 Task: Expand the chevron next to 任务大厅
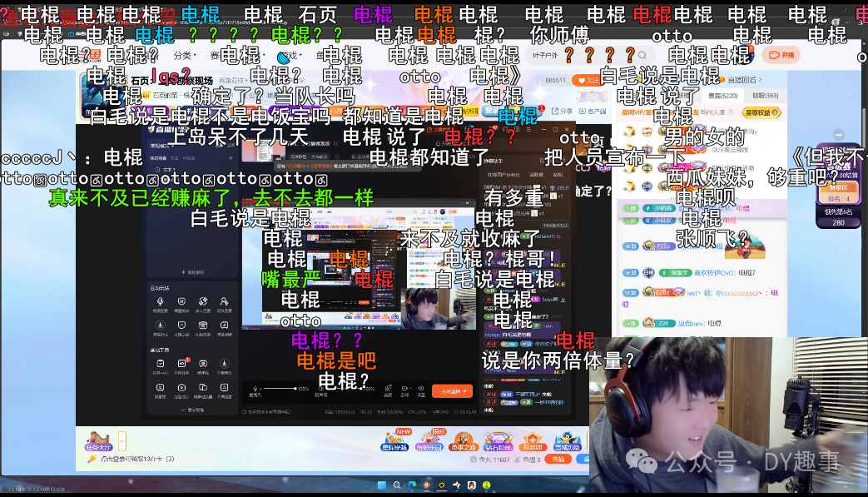[122, 441]
